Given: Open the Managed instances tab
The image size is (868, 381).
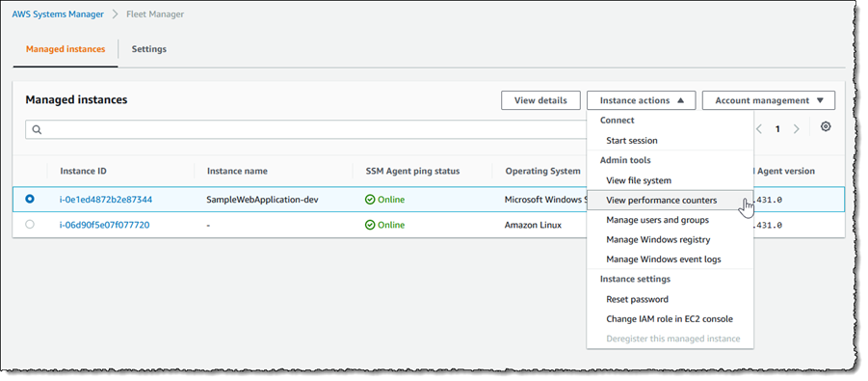Looking at the screenshot, I should tap(66, 49).
